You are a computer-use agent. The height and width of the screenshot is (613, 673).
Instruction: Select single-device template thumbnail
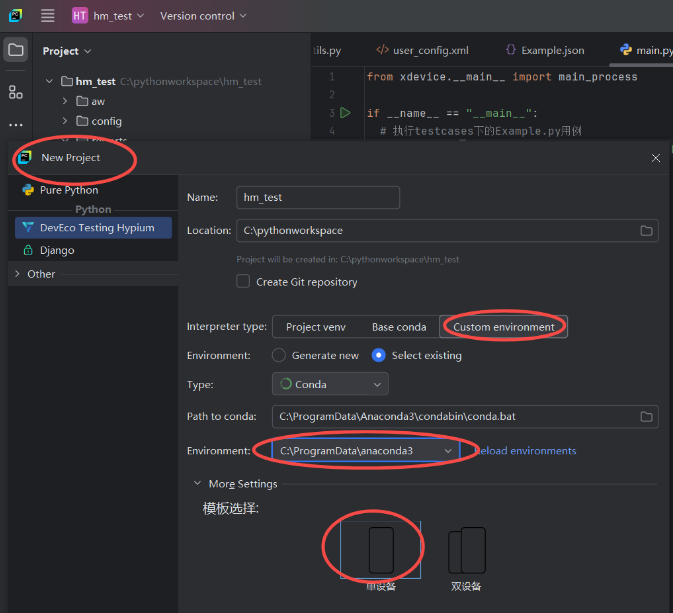[x=381, y=550]
